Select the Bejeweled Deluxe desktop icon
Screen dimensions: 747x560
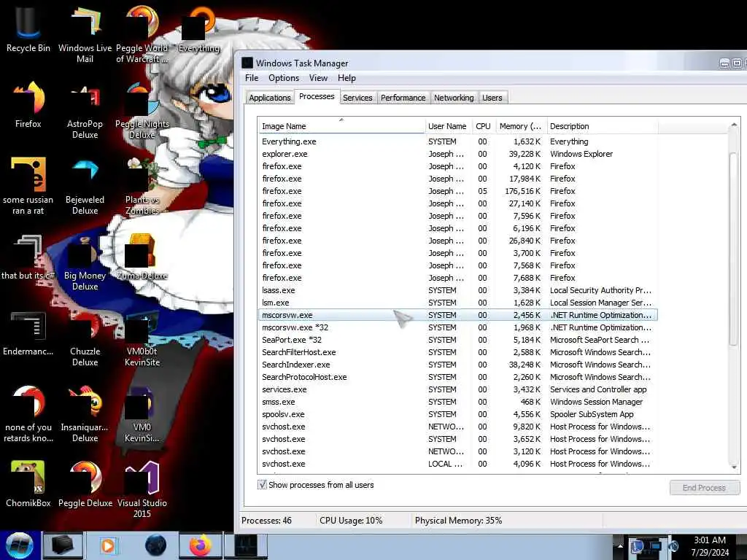pyautogui.click(x=85, y=186)
